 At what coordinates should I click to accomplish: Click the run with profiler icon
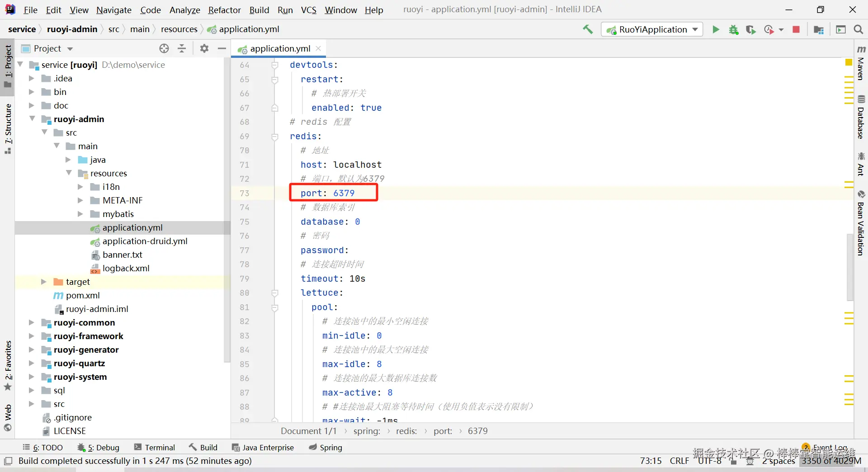[769, 29]
